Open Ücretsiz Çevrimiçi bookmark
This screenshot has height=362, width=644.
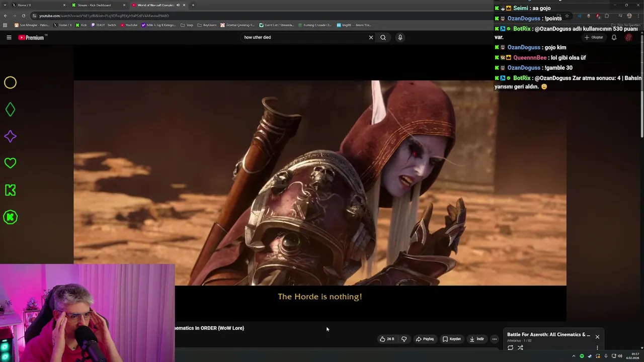pos(237,25)
